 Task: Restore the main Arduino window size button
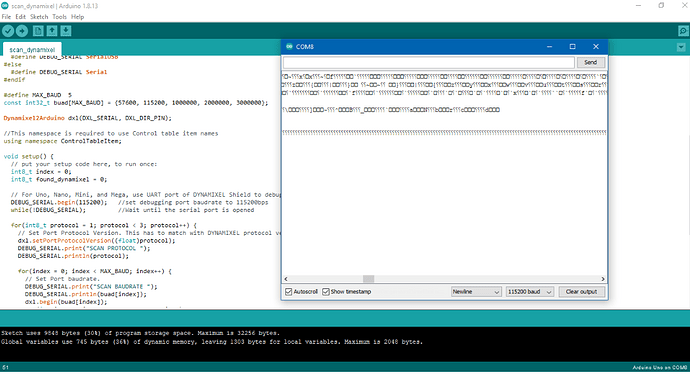click(661, 6)
